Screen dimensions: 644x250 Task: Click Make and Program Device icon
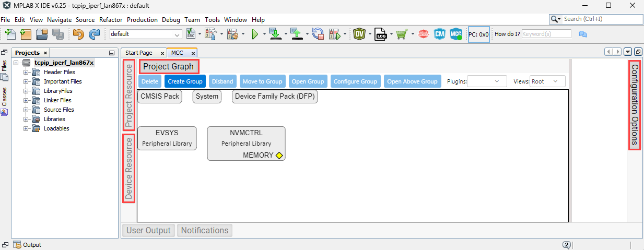point(275,34)
